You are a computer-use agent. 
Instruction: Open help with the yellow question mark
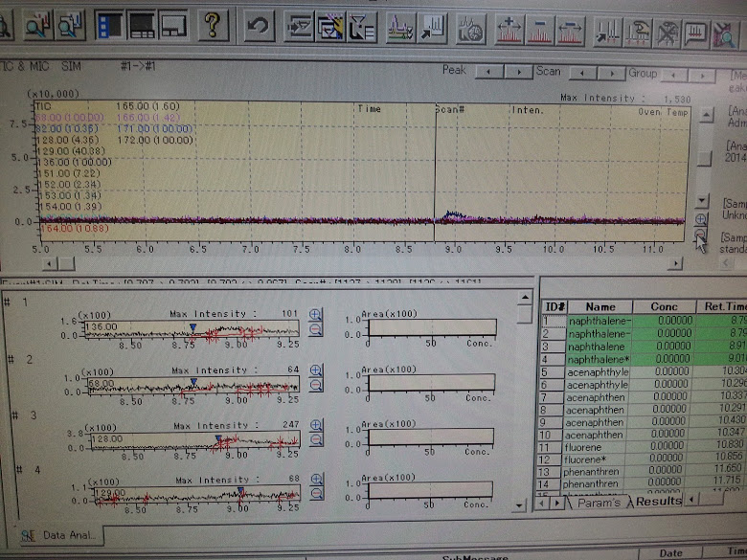213,25
